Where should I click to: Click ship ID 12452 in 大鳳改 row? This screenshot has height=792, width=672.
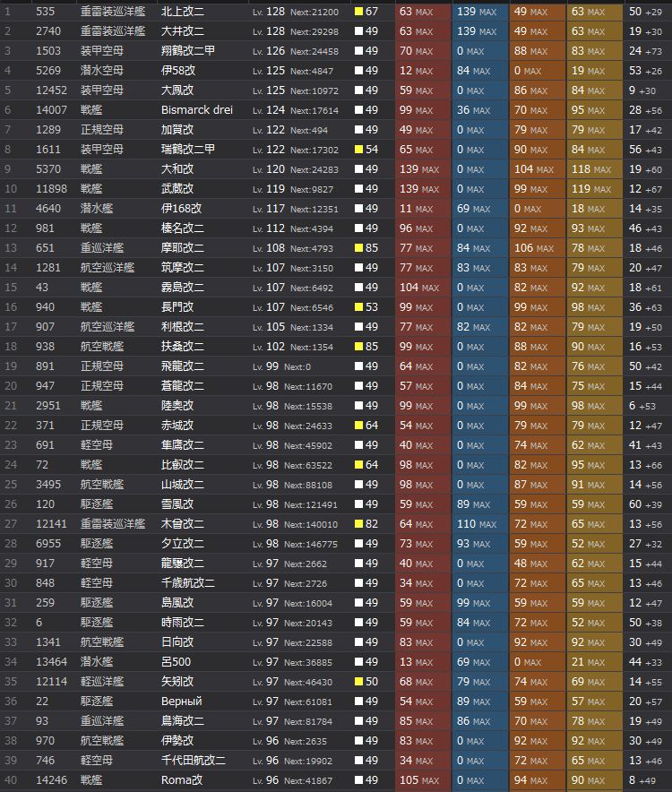click(x=52, y=90)
